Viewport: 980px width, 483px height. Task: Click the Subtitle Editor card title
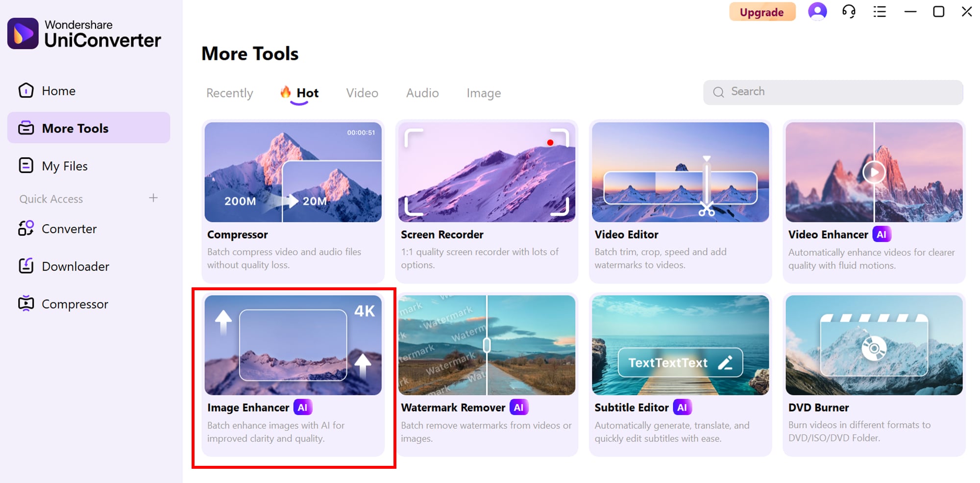(632, 407)
